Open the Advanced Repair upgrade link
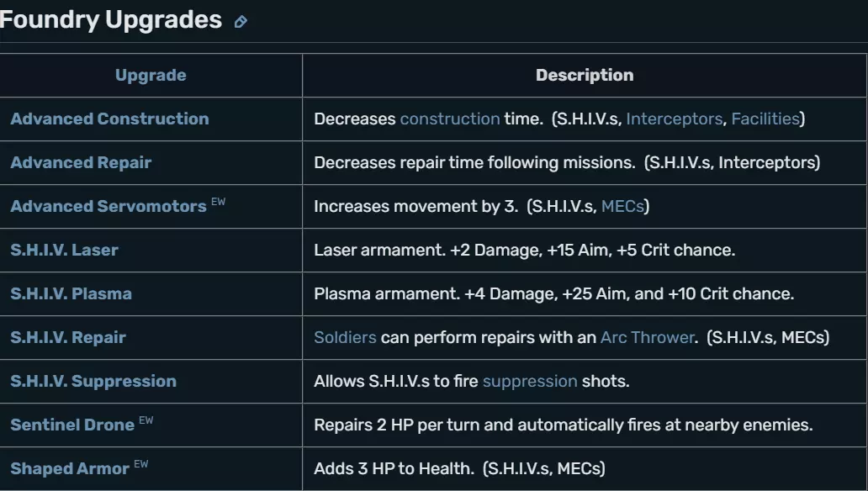The width and height of the screenshot is (868, 491). pos(81,163)
